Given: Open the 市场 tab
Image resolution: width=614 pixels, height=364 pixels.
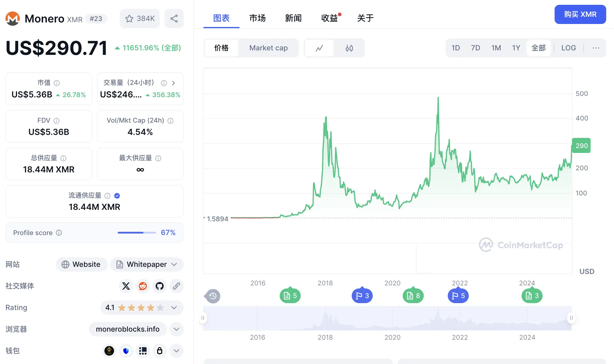Looking at the screenshot, I should (x=257, y=18).
